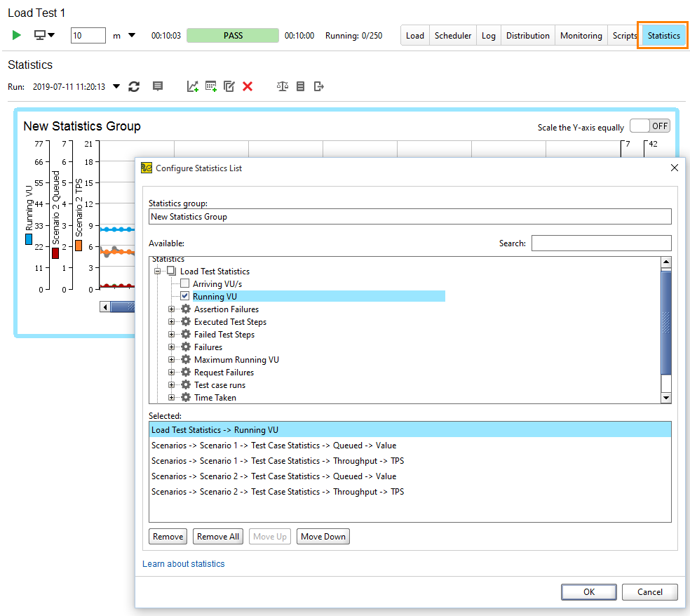Click the green Run load test icon
Viewport: 690px width, 616px height.
click(15, 35)
